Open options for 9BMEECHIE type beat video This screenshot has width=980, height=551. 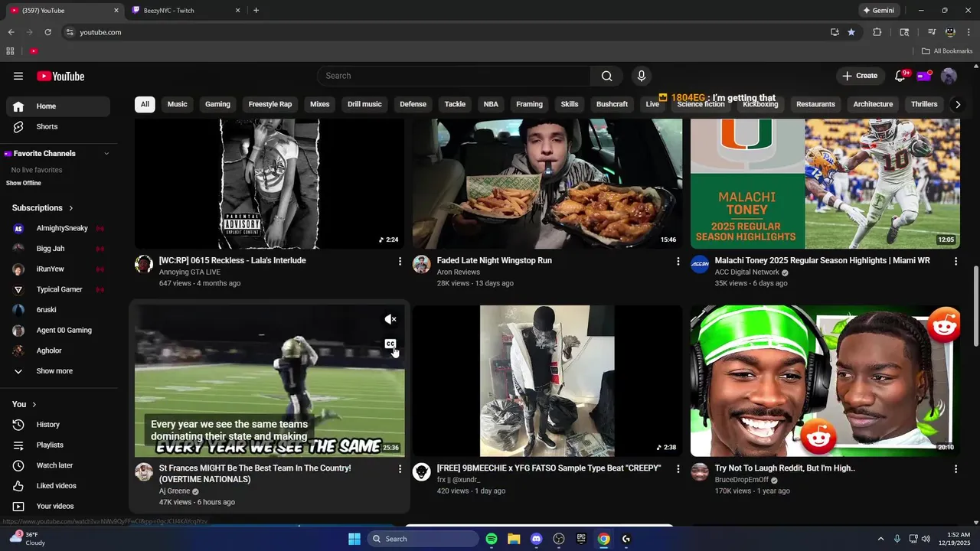(x=678, y=468)
